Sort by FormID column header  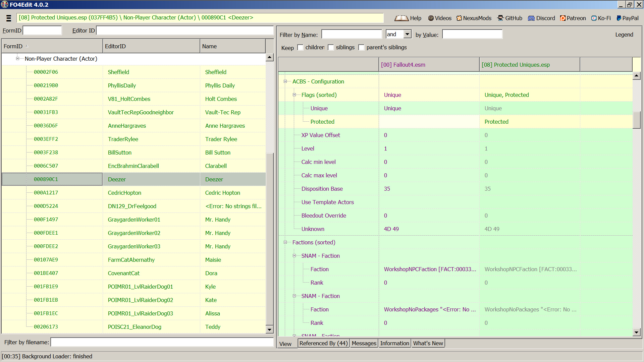click(52, 46)
